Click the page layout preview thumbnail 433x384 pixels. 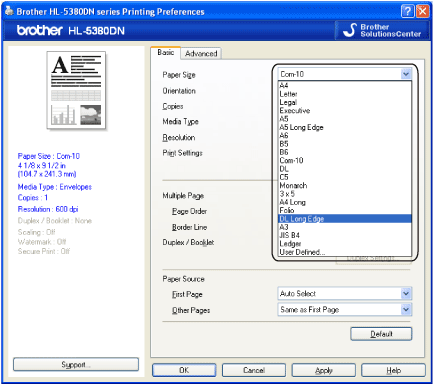point(76,90)
